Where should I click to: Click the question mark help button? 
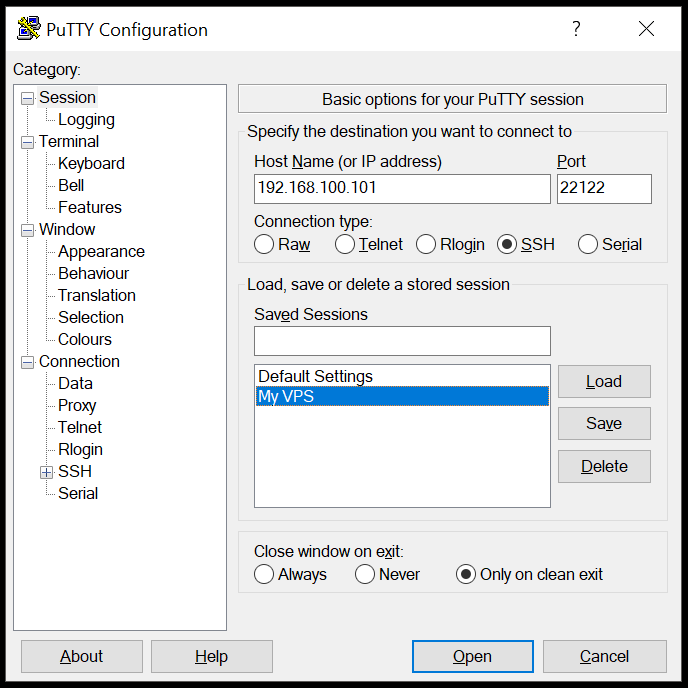coord(576,29)
